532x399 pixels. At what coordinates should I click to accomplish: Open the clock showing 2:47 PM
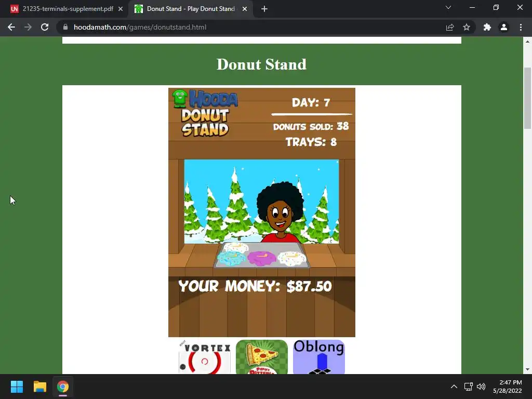(x=508, y=387)
